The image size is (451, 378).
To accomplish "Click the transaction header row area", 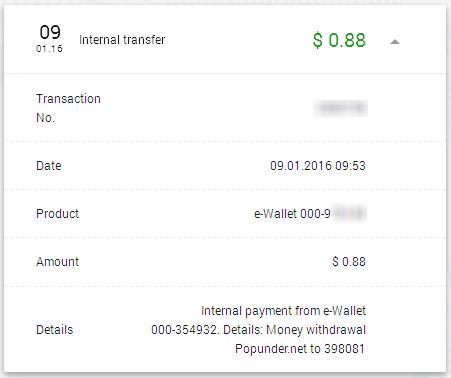I will [x=225, y=39].
